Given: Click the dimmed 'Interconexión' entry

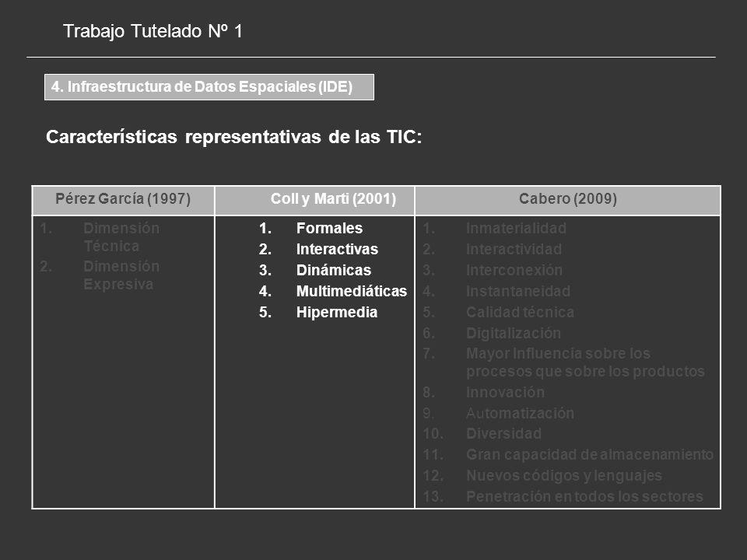Looking at the screenshot, I should pyautogui.click(x=514, y=270).
